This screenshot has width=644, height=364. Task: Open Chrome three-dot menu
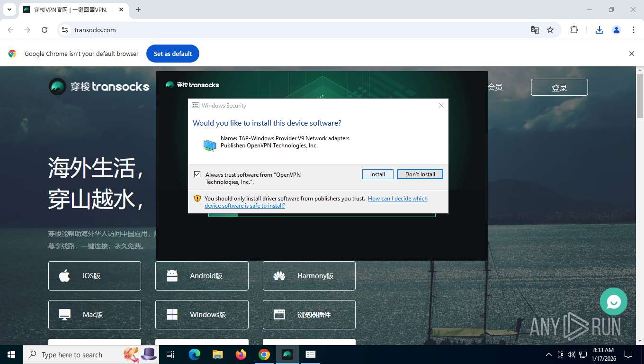tap(634, 30)
